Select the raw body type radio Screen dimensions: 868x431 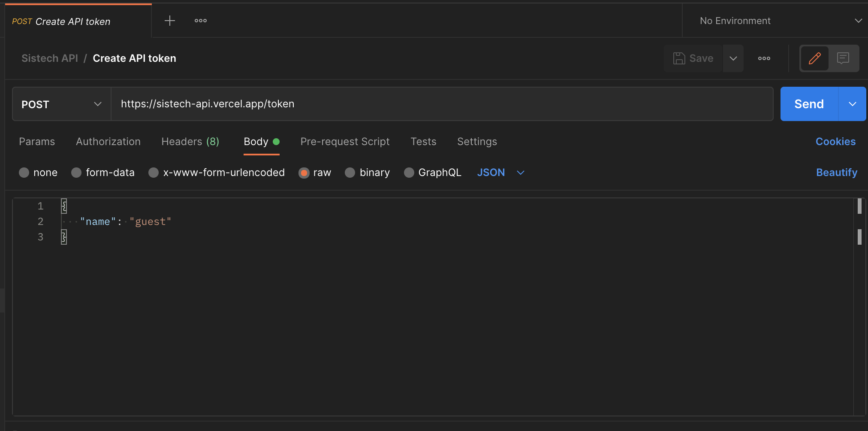pos(304,173)
